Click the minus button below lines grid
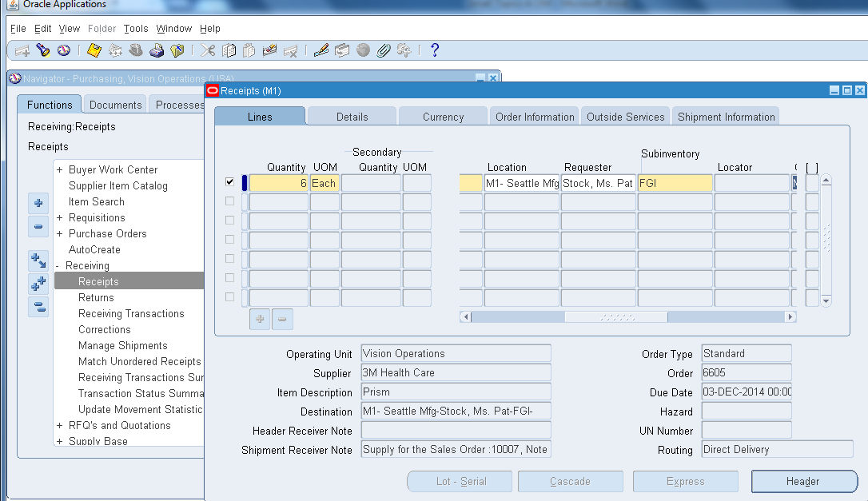Image resolution: width=868 pixels, height=501 pixels. [282, 319]
